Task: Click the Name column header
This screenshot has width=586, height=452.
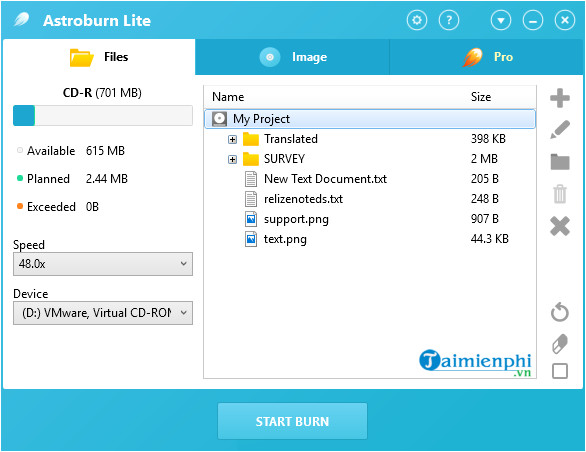Action: pyautogui.click(x=228, y=97)
